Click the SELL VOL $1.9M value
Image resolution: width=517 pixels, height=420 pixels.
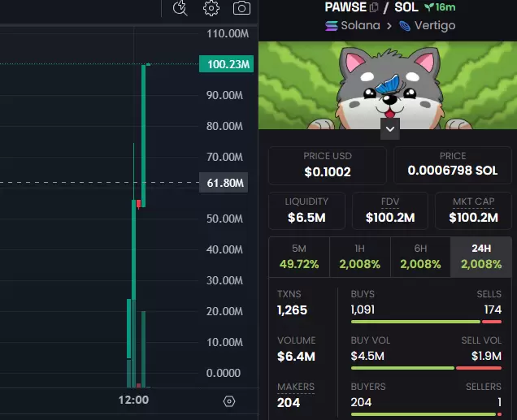point(486,356)
